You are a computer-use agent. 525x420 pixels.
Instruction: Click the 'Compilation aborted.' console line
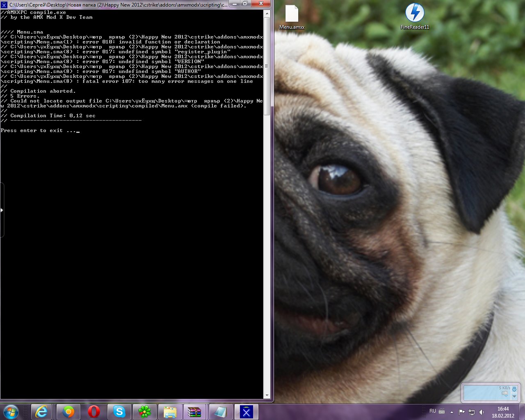(43, 91)
